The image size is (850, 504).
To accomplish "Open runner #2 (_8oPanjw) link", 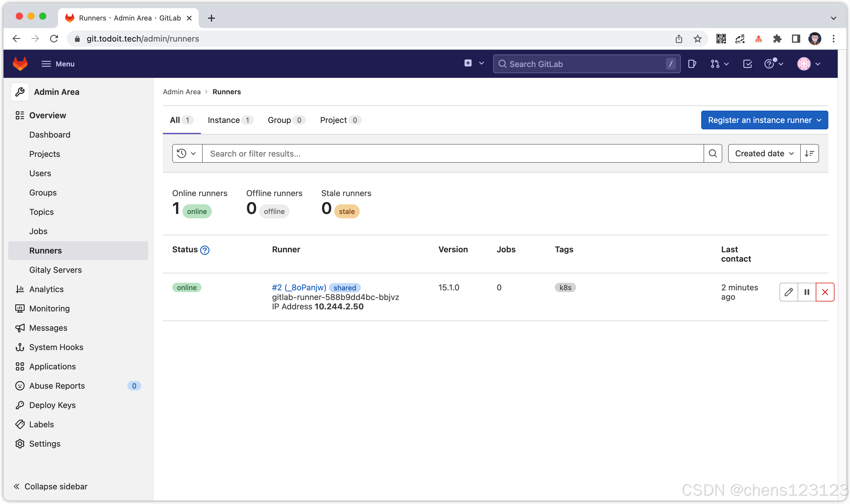I will pyautogui.click(x=299, y=287).
